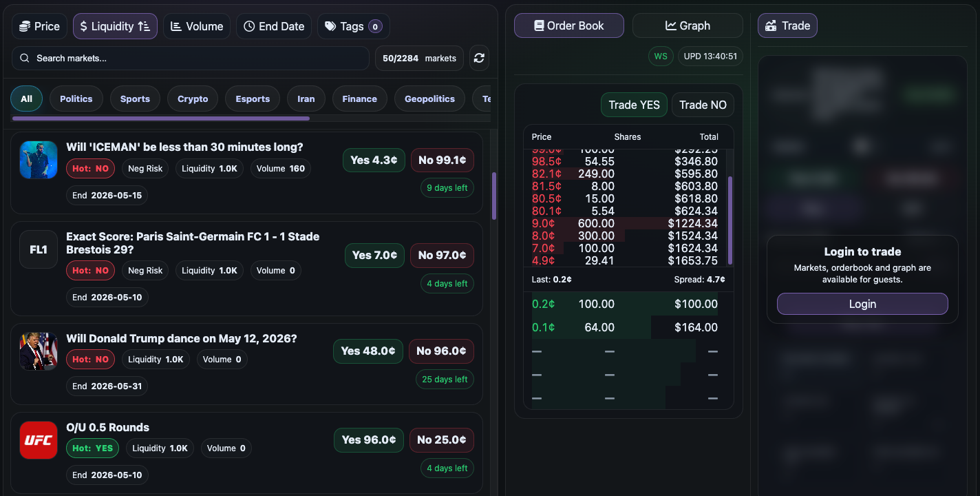Switch to the Order Book tab
This screenshot has height=496, width=980.
pyautogui.click(x=569, y=25)
